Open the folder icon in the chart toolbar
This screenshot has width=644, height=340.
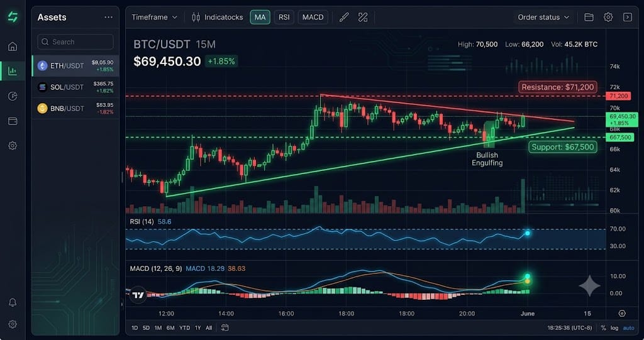point(589,17)
